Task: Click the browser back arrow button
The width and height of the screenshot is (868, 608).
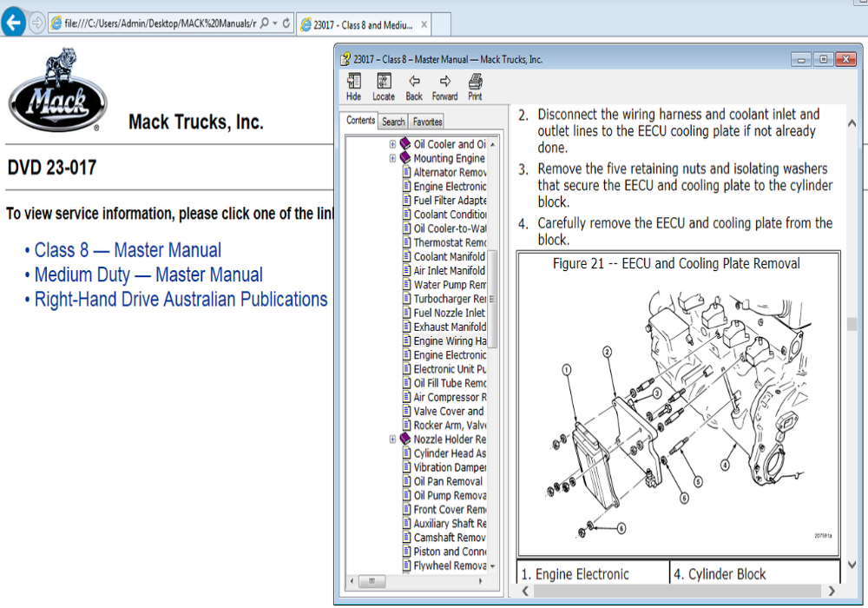Action: (13, 23)
